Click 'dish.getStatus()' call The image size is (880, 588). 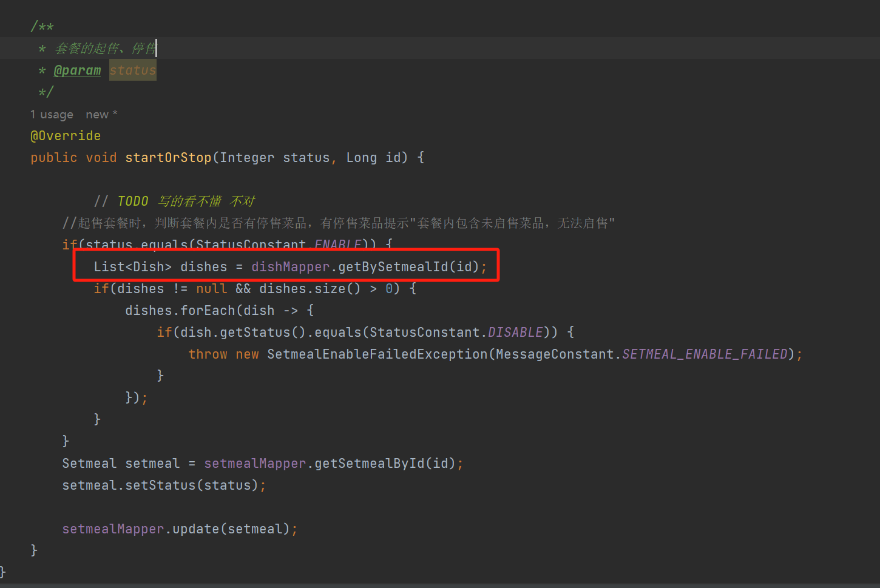tap(243, 333)
